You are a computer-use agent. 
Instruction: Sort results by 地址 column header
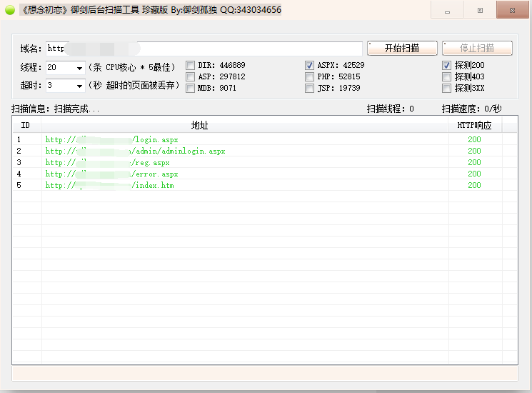coord(200,125)
